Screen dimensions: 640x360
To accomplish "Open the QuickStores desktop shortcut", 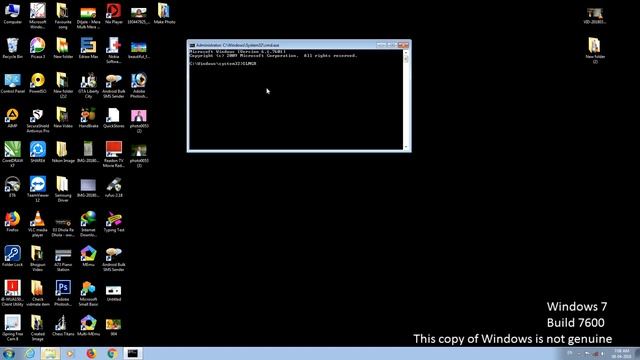I will 113,118.
